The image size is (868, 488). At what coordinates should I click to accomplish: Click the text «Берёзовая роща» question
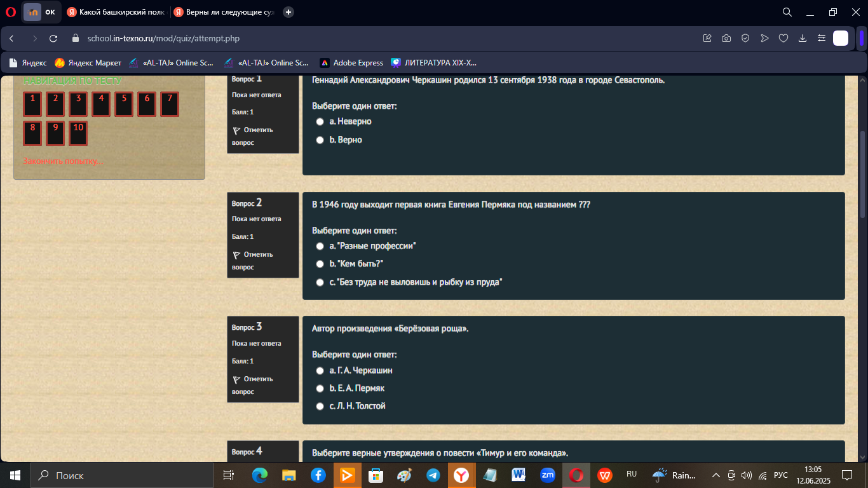[390, 329]
